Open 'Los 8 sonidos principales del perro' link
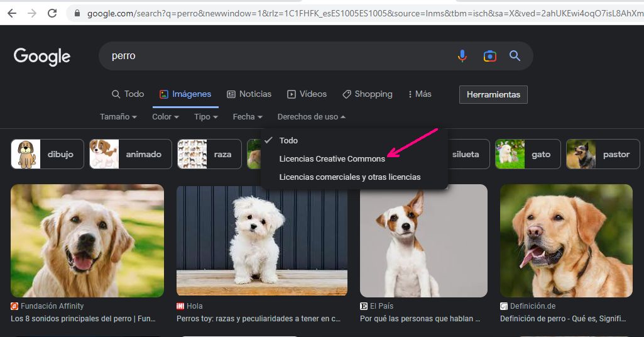Viewport: 644px width, 337px height. click(x=84, y=319)
